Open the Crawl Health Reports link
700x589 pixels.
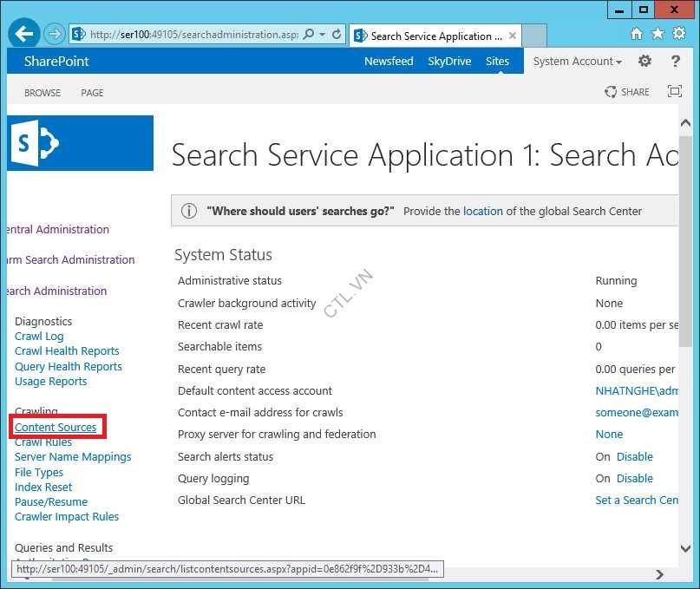point(67,351)
